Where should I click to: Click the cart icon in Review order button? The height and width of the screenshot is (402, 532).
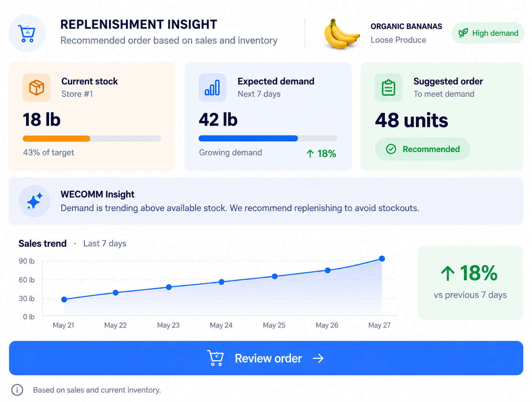[x=215, y=358]
